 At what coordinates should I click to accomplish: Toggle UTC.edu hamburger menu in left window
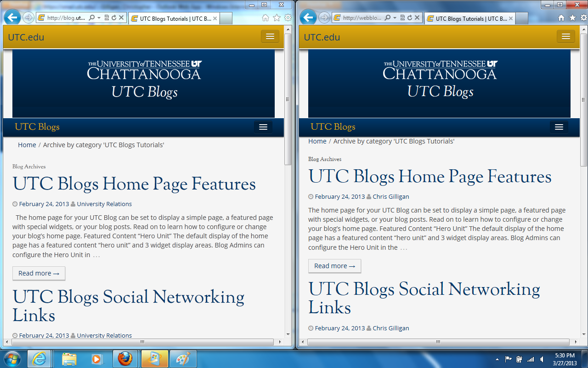click(x=270, y=37)
